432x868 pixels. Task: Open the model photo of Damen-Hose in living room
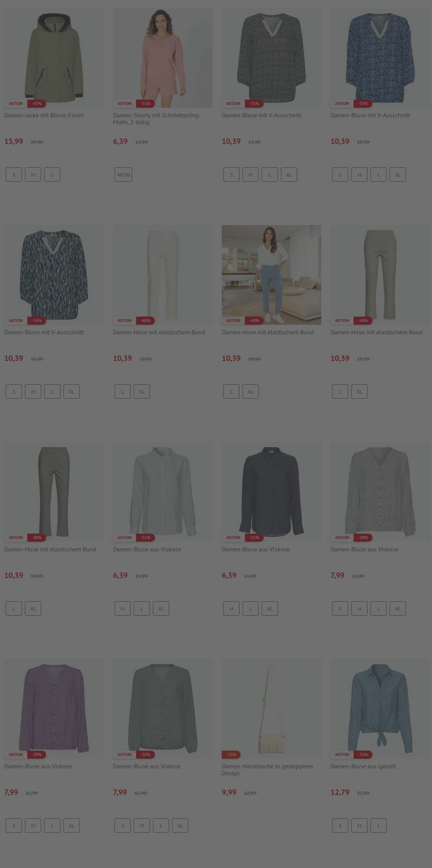click(x=271, y=275)
